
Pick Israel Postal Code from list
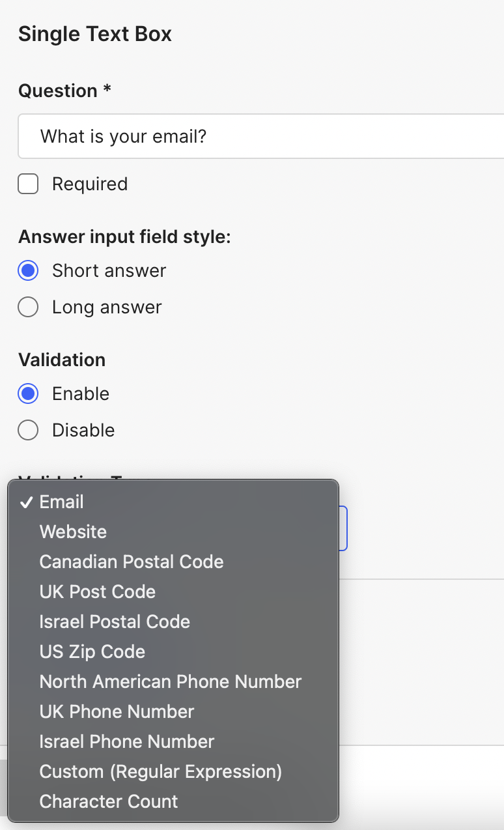click(115, 622)
